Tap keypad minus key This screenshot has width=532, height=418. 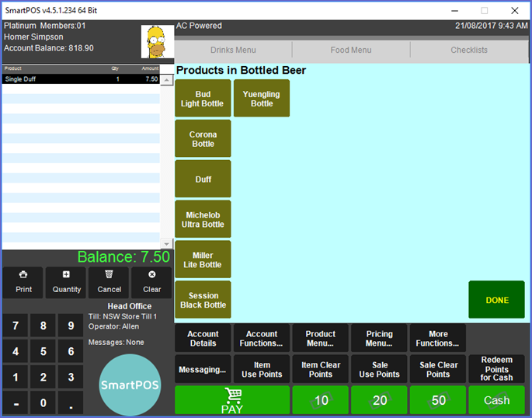(x=16, y=402)
